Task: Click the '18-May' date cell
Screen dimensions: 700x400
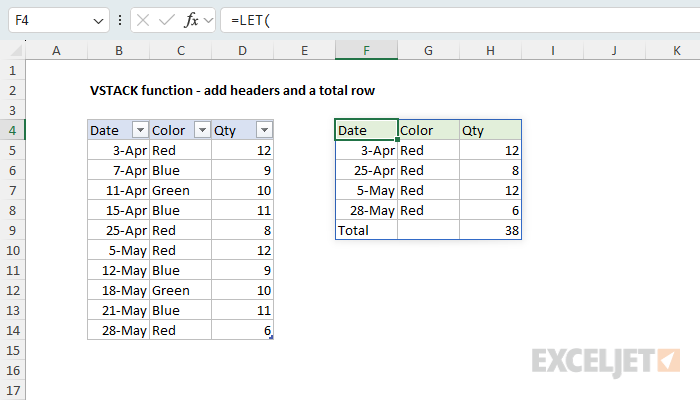Action: [x=119, y=291]
